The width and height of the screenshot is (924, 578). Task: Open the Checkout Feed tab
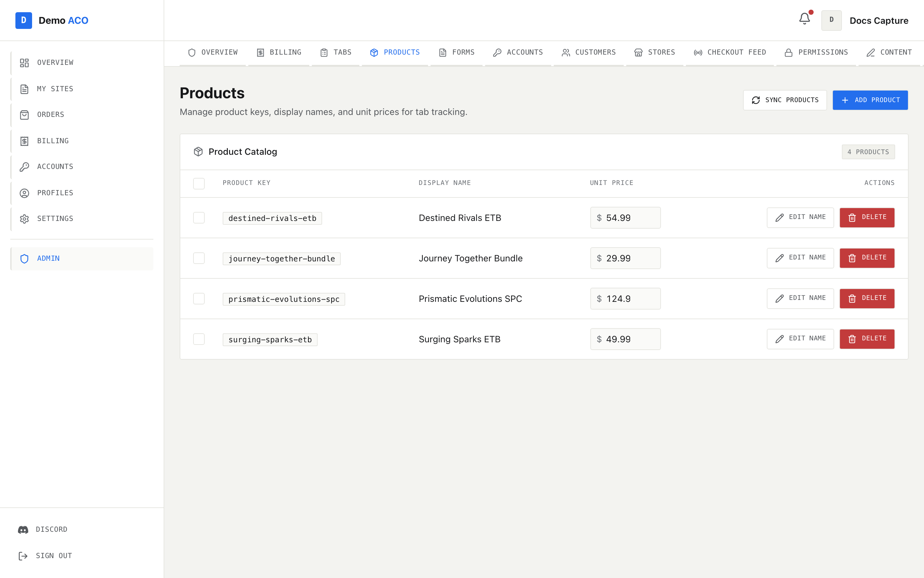point(730,53)
